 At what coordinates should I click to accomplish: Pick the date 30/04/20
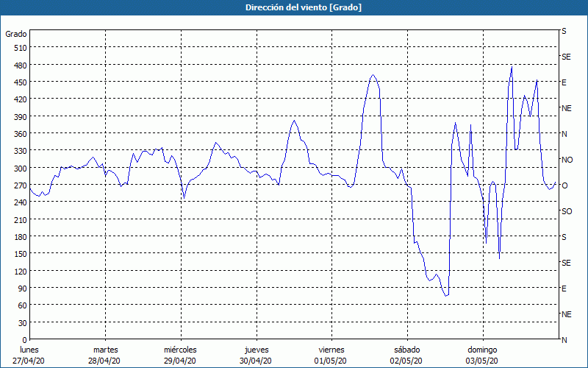click(x=256, y=361)
